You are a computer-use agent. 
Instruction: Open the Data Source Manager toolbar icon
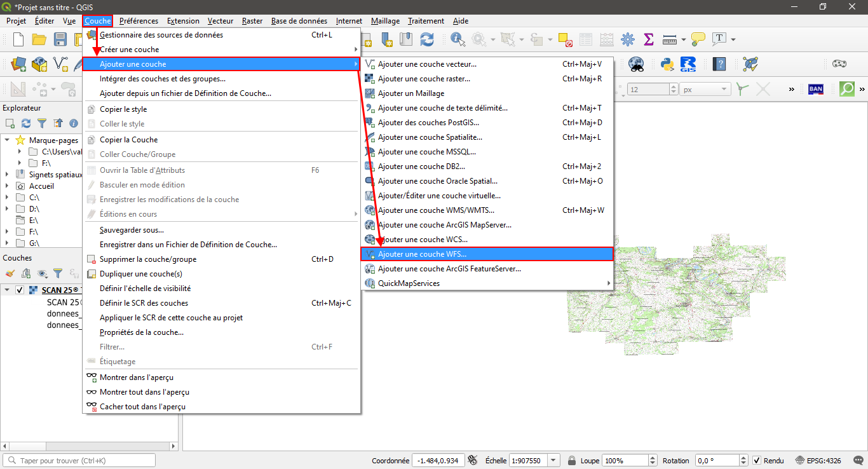[18, 64]
